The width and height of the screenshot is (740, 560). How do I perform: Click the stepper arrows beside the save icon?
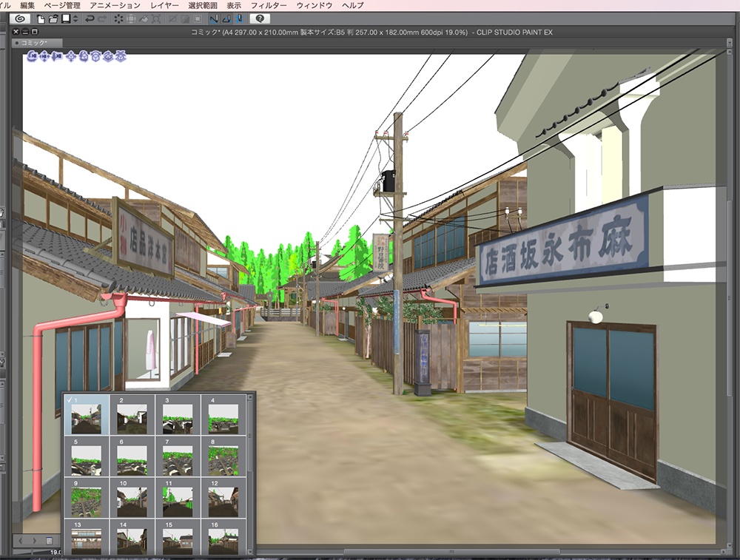coord(75,21)
